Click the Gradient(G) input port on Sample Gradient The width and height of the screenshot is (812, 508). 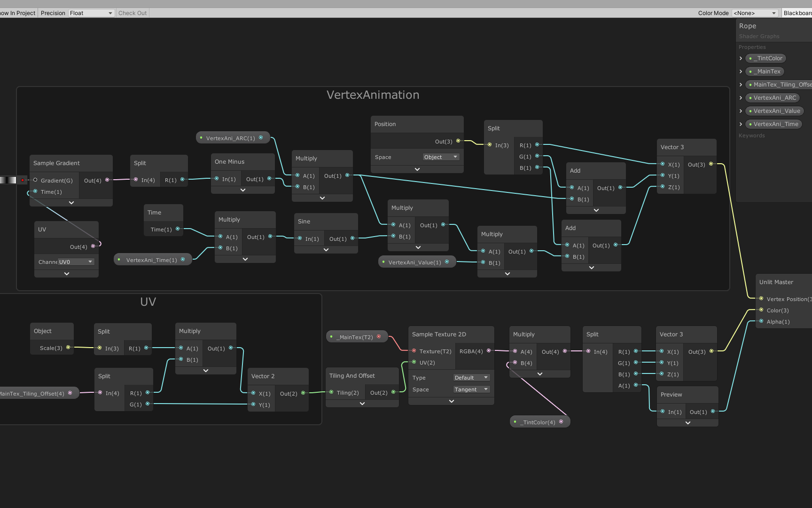[x=35, y=180]
